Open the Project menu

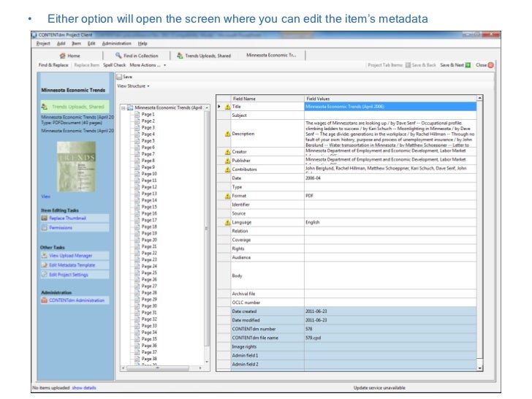[43, 43]
